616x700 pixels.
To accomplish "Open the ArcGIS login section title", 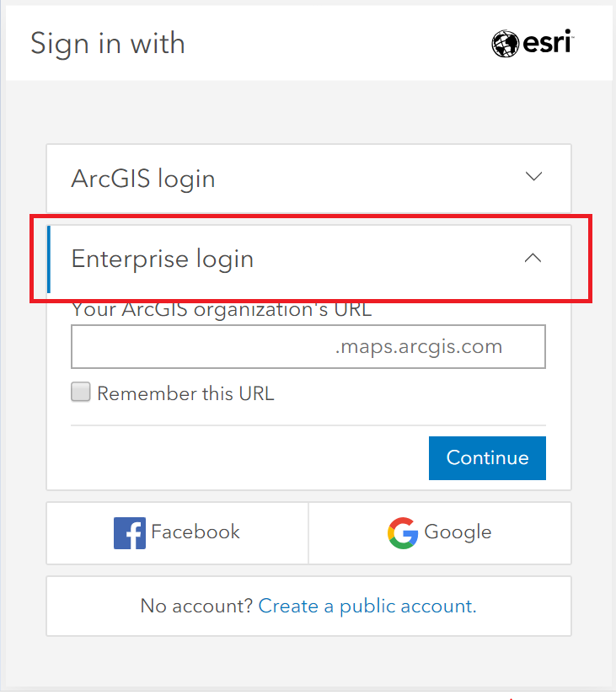I will point(143,179).
